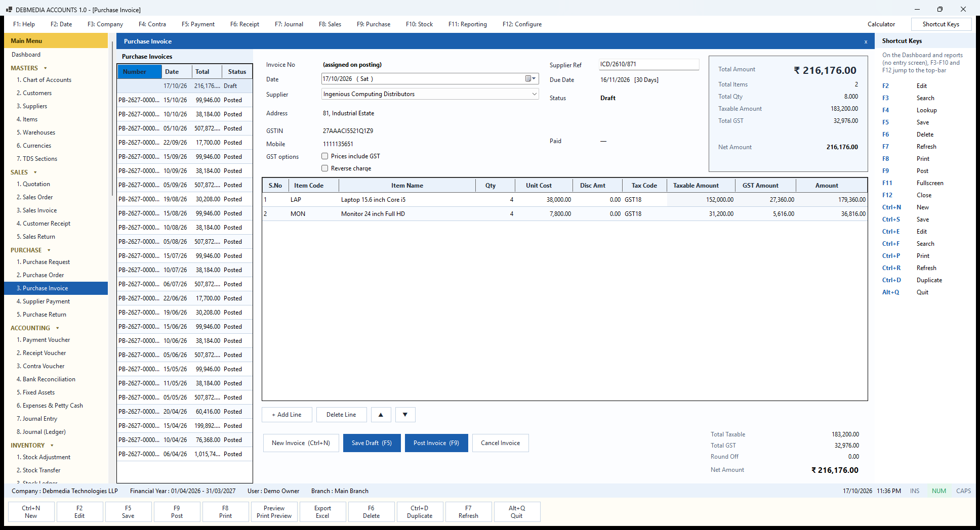Open the F3: Company menu
The image size is (980, 530).
point(105,24)
